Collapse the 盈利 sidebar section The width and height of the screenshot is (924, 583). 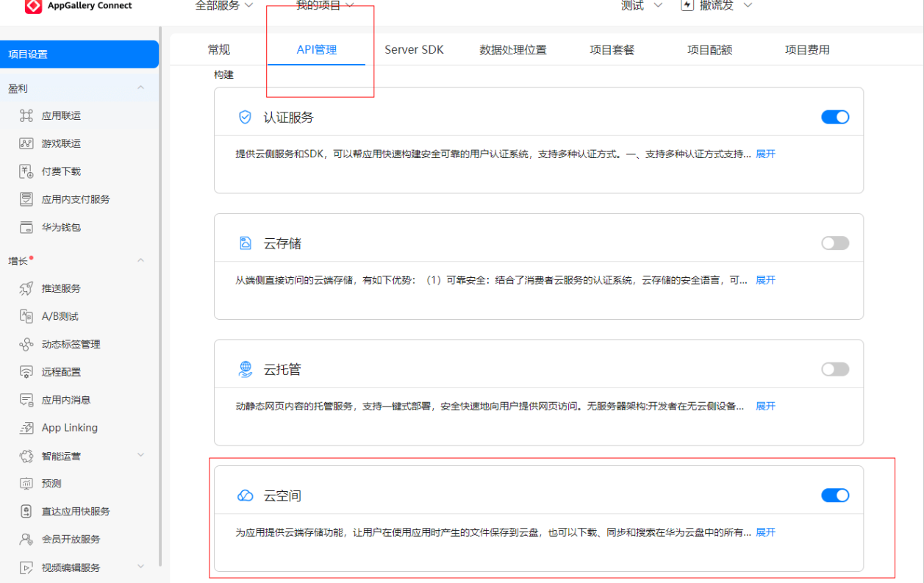tap(140, 88)
